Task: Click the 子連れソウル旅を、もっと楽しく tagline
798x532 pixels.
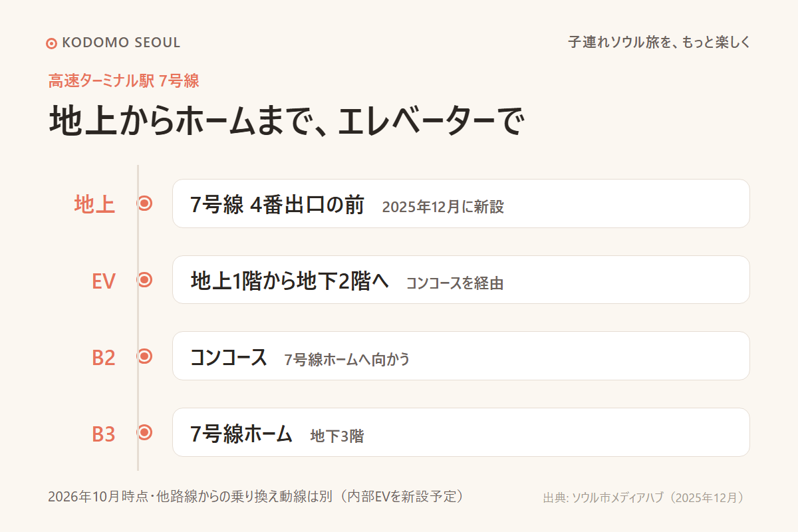Action: pyautogui.click(x=659, y=43)
